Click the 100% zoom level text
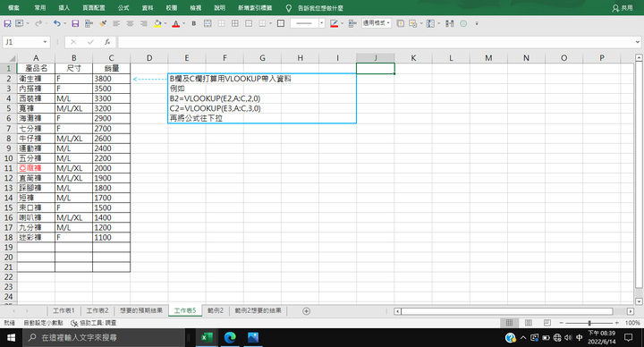The image size is (644, 347). pos(632,323)
